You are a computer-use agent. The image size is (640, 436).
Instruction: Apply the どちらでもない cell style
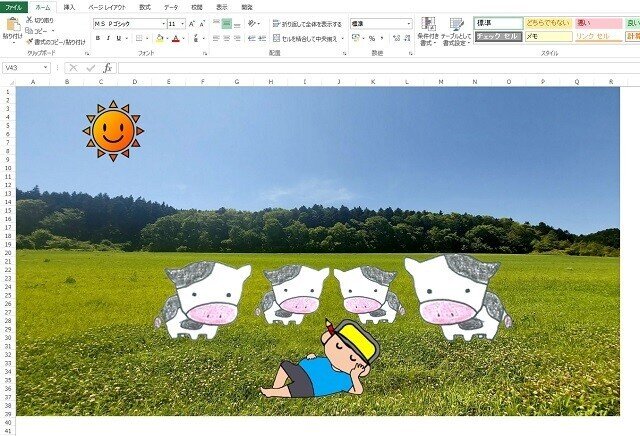pos(549,23)
